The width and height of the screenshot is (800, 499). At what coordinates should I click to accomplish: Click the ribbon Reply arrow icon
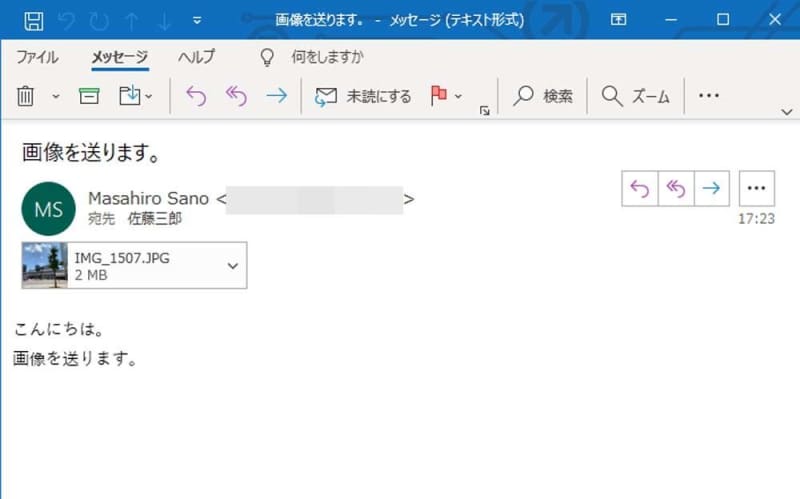pos(196,96)
